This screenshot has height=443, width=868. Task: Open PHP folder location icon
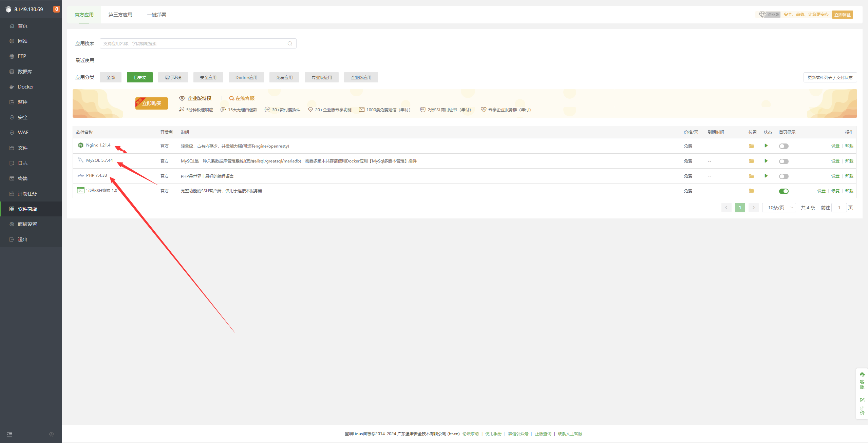pos(751,176)
